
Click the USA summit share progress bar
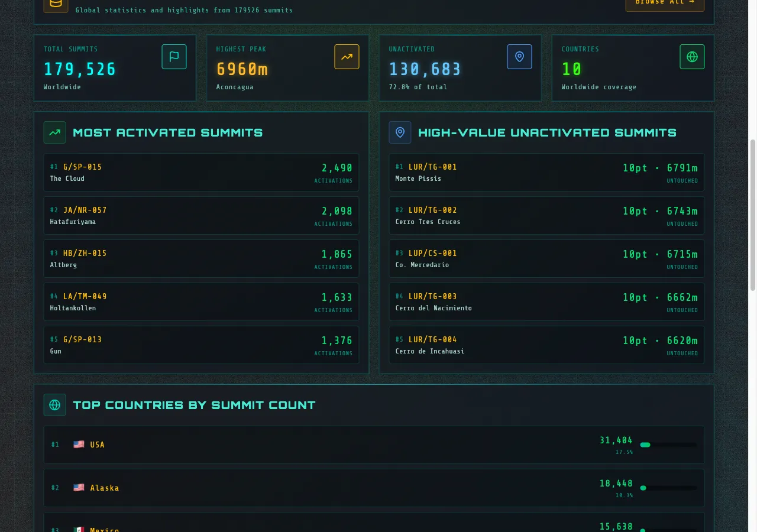(668, 445)
